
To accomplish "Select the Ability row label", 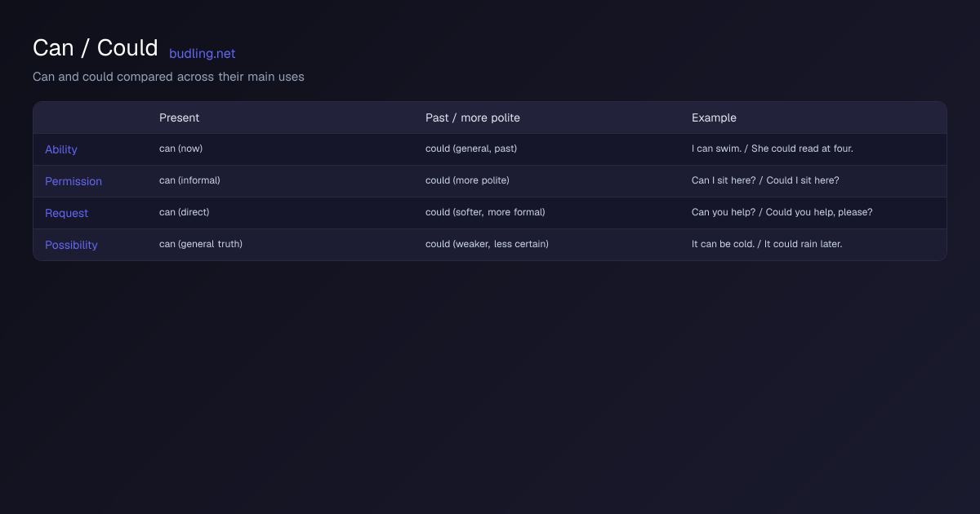I will point(61,150).
